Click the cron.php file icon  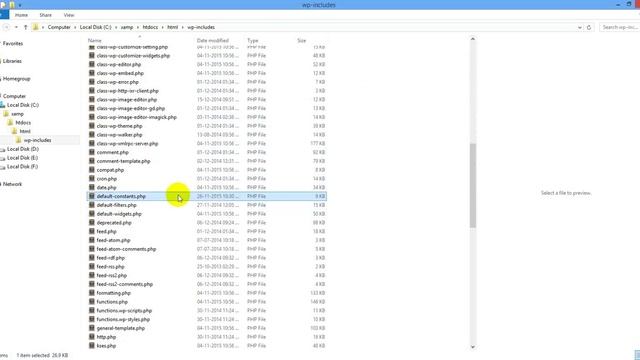92,179
